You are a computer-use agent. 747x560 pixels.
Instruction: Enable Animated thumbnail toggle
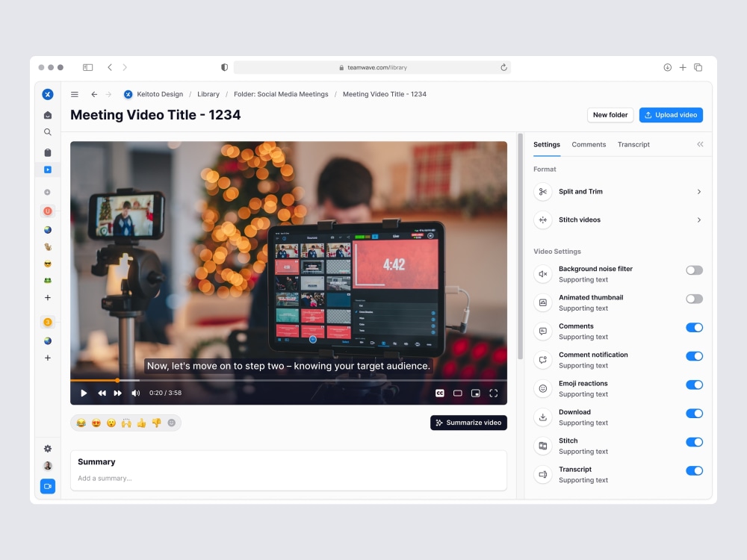[694, 299]
